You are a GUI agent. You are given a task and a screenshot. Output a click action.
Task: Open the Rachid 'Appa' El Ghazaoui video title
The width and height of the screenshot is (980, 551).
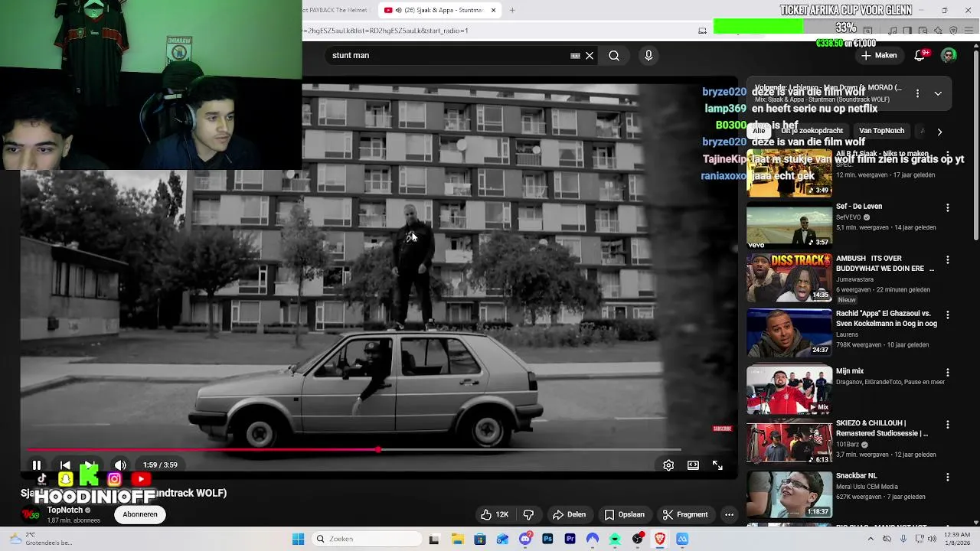tap(887, 318)
